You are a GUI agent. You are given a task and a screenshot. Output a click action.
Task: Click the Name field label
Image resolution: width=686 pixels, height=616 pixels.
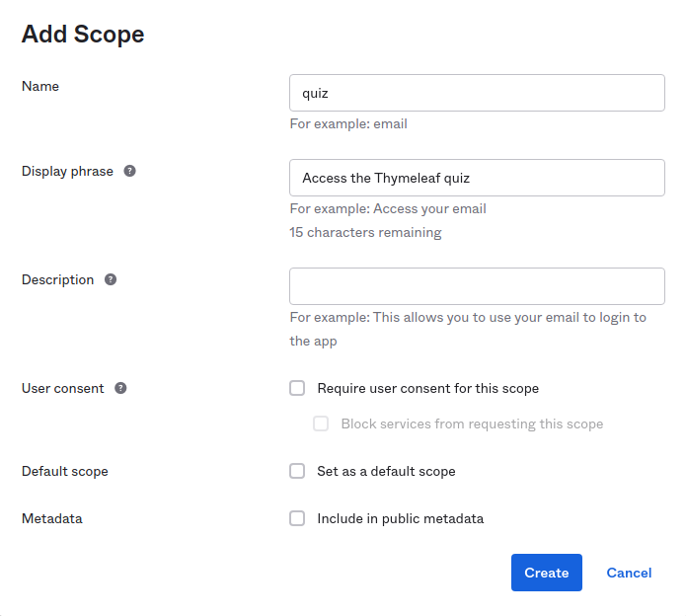click(40, 86)
